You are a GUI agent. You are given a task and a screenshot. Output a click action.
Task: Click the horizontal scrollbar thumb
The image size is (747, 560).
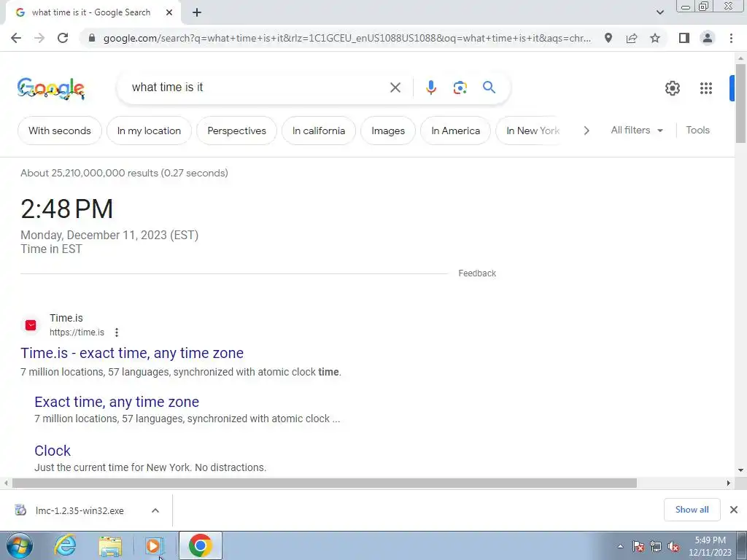(325, 483)
